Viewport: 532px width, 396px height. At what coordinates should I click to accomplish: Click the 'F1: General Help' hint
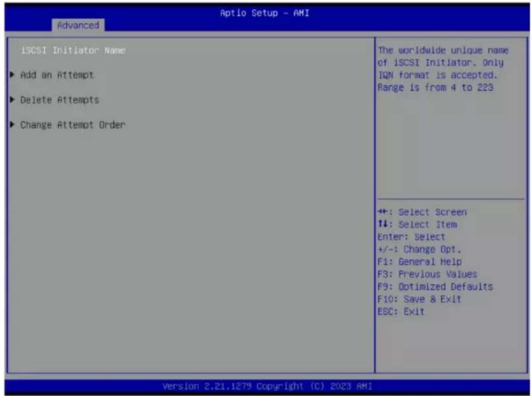tap(420, 261)
